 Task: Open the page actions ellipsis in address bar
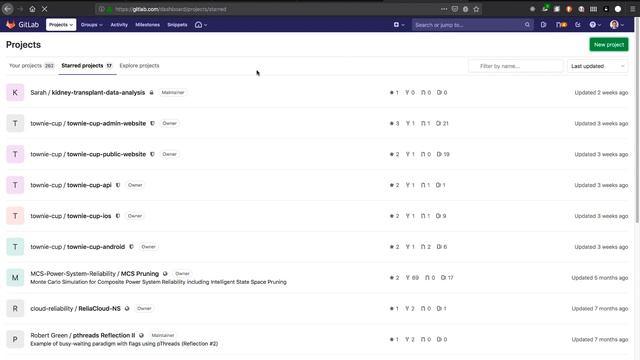click(444, 9)
